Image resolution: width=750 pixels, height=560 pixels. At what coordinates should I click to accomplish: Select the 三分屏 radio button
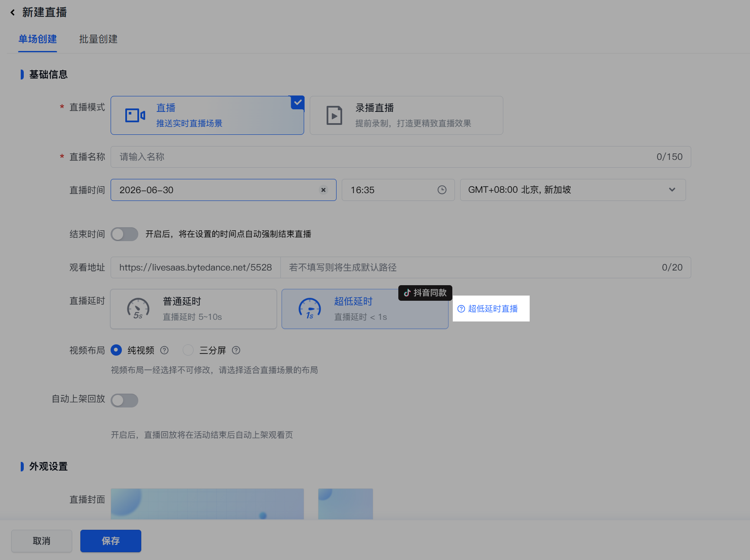pos(188,350)
